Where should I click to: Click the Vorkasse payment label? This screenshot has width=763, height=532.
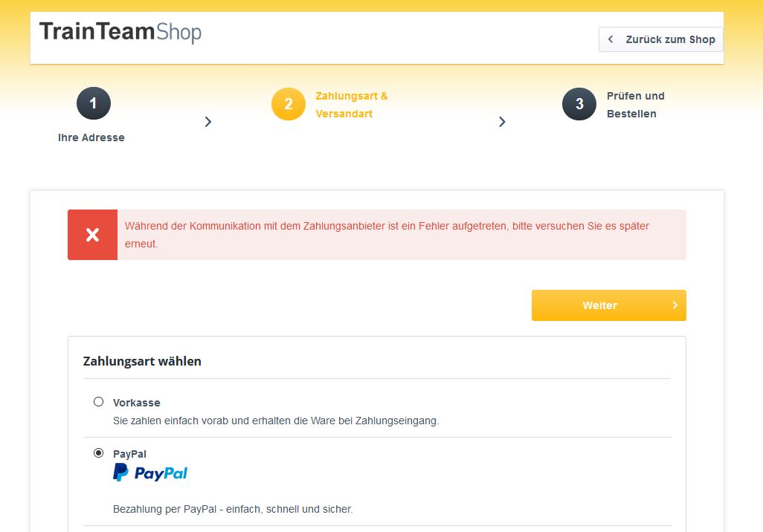click(137, 403)
